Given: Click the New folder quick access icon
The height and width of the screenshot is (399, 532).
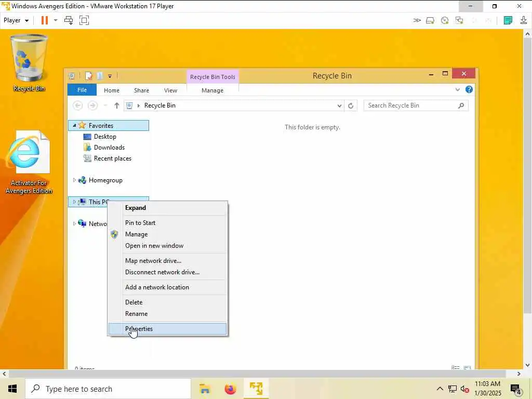Looking at the screenshot, I should click(100, 76).
